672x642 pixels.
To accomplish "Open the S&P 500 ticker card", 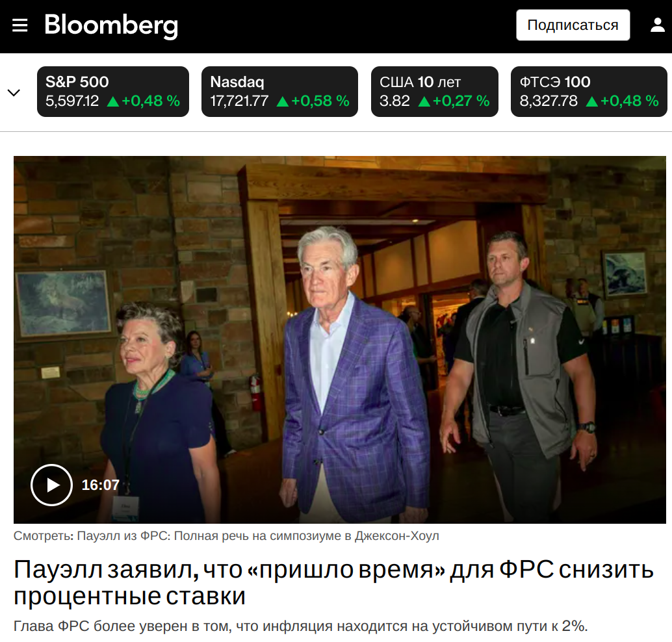I will (x=113, y=91).
